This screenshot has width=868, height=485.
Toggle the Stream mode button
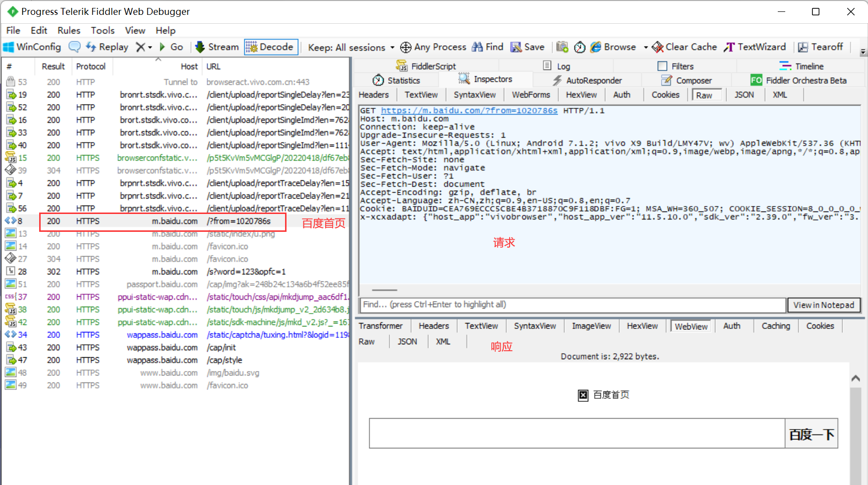(217, 47)
